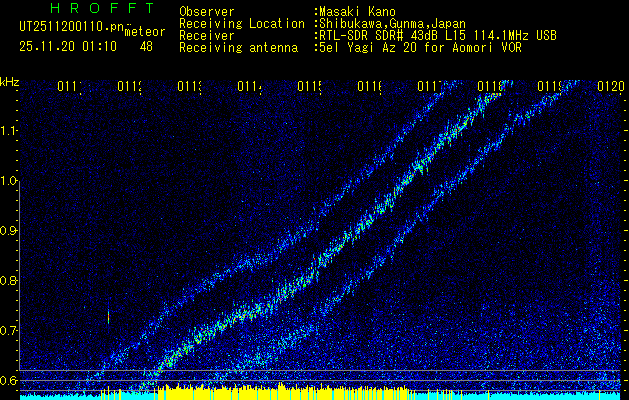Click the 0.8 frequency axis label
The height and width of the screenshot is (400, 629).
click(x=8, y=280)
